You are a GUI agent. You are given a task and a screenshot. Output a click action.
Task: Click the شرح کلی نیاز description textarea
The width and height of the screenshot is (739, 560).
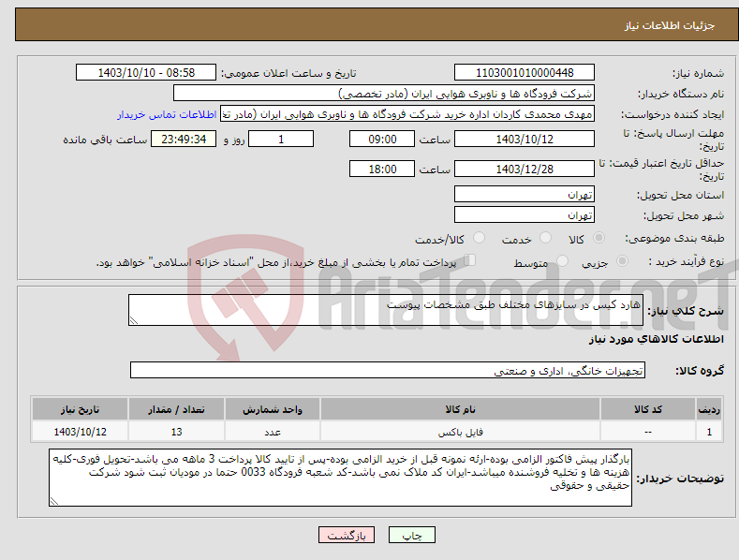click(x=386, y=310)
